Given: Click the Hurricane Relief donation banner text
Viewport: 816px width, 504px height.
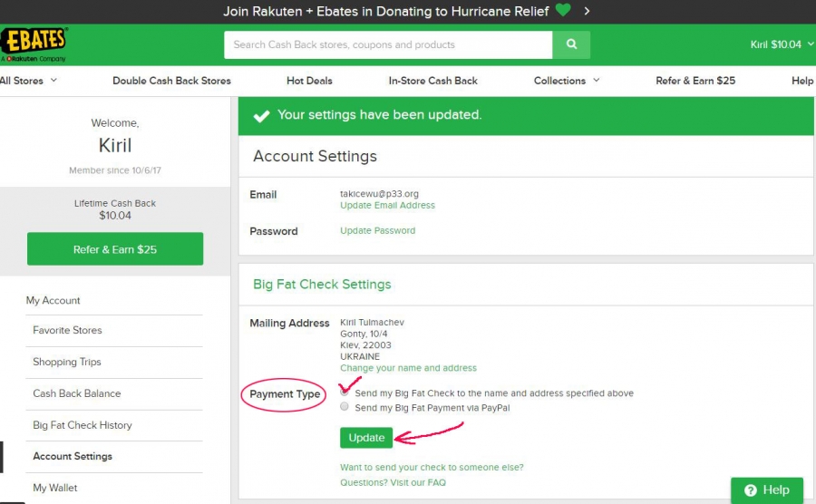Looking at the screenshot, I should coord(385,12).
